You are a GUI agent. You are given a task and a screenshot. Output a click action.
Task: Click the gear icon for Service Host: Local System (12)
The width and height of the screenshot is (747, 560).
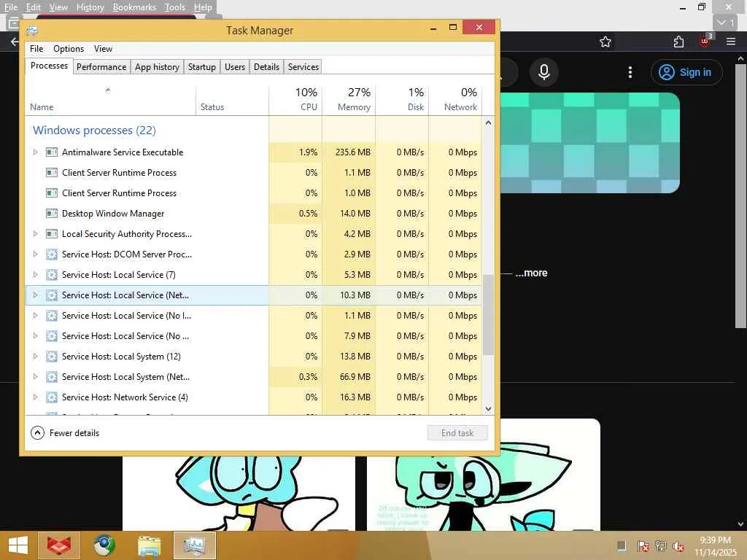pos(52,356)
